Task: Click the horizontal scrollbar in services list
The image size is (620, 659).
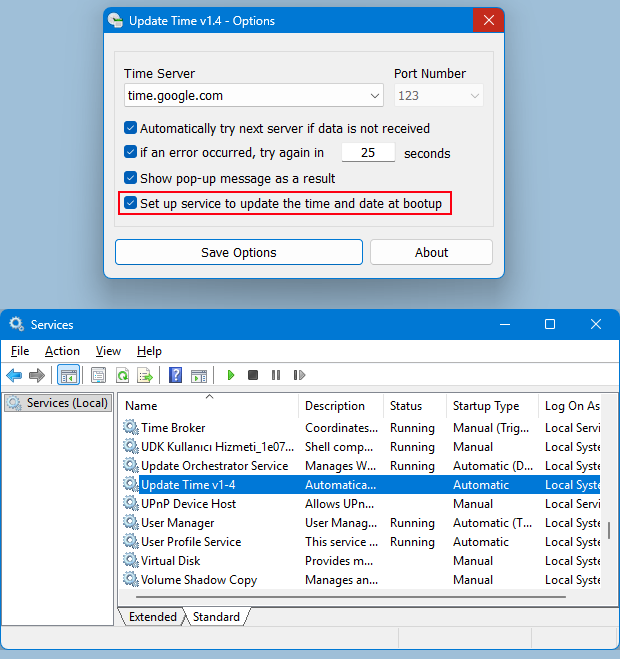Action: pos(351,596)
